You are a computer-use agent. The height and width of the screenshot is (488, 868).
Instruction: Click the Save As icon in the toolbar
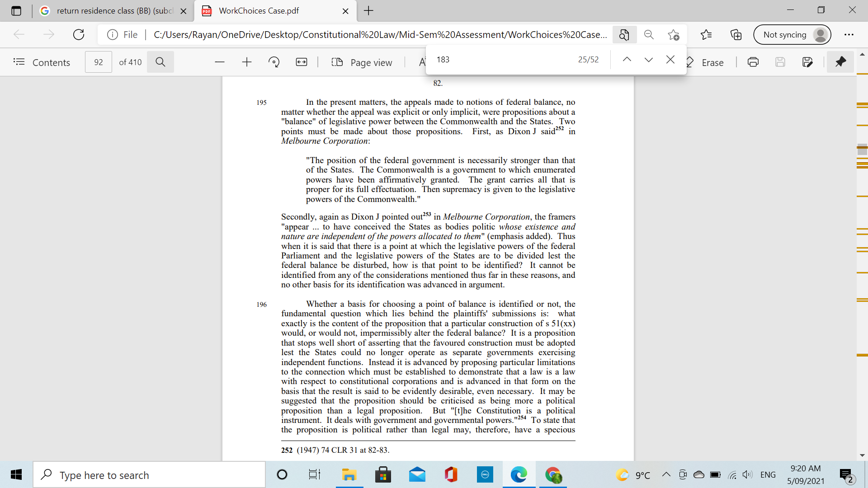(x=808, y=62)
